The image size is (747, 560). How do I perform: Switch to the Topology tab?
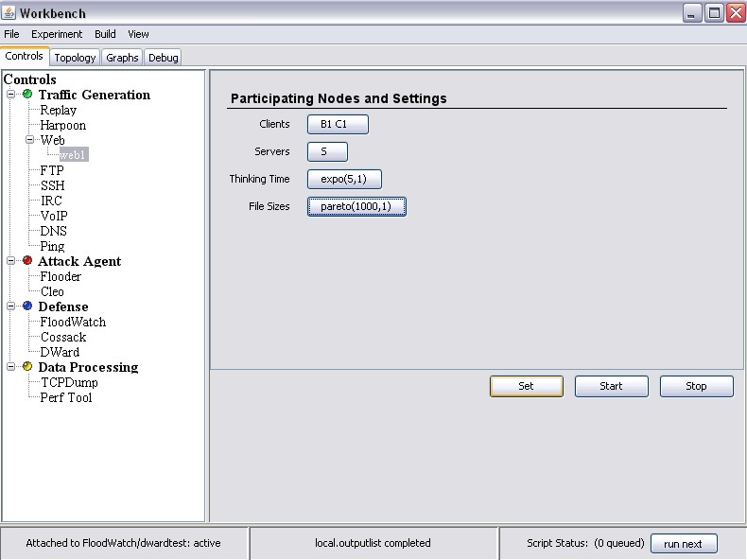(x=75, y=58)
